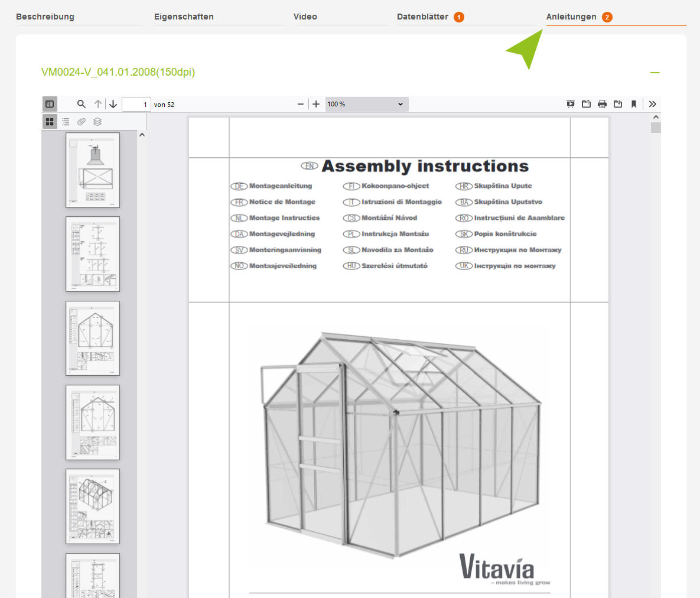Go to previous PDF page

point(98,104)
